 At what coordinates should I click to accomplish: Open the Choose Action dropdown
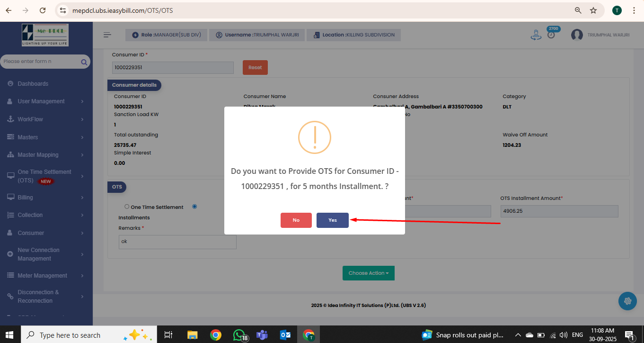click(x=369, y=273)
